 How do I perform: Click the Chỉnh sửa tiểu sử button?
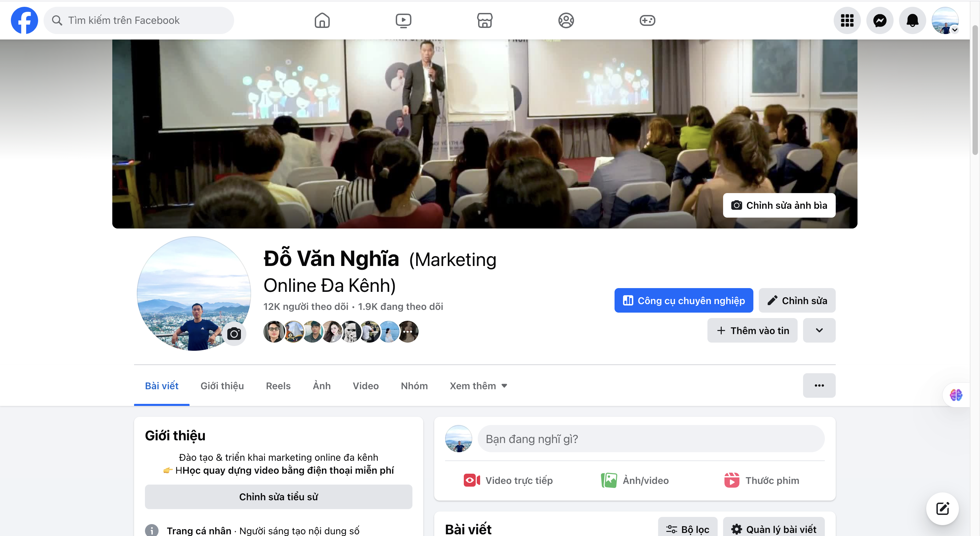(x=278, y=497)
